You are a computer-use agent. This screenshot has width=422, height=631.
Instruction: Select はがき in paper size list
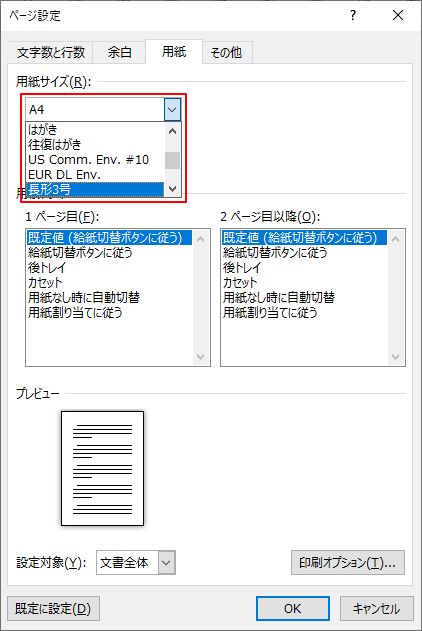[x=95, y=130]
